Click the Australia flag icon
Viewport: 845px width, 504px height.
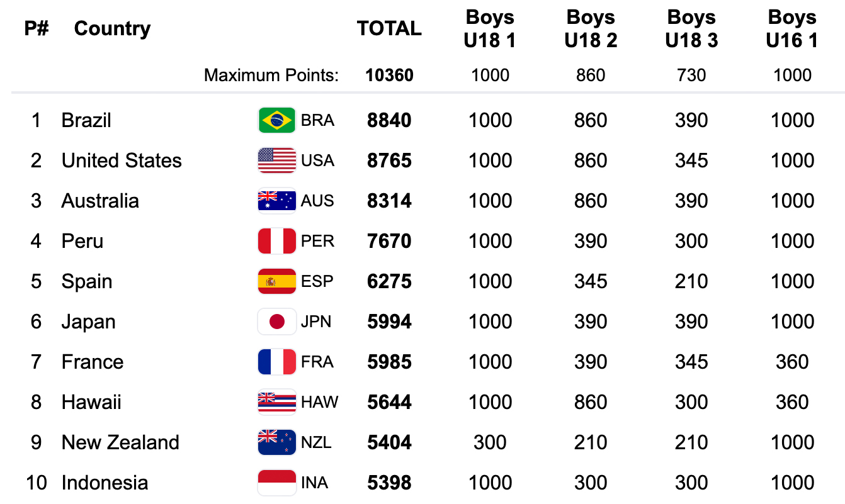(x=276, y=201)
